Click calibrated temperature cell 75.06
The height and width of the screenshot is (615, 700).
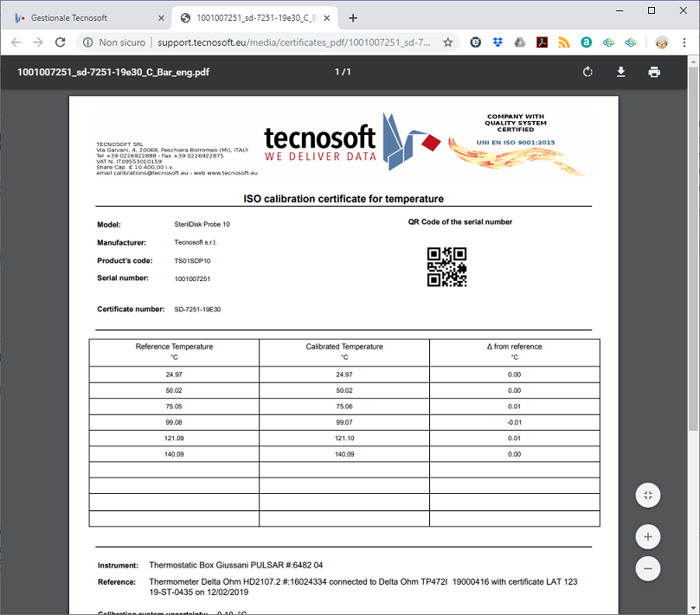click(344, 407)
